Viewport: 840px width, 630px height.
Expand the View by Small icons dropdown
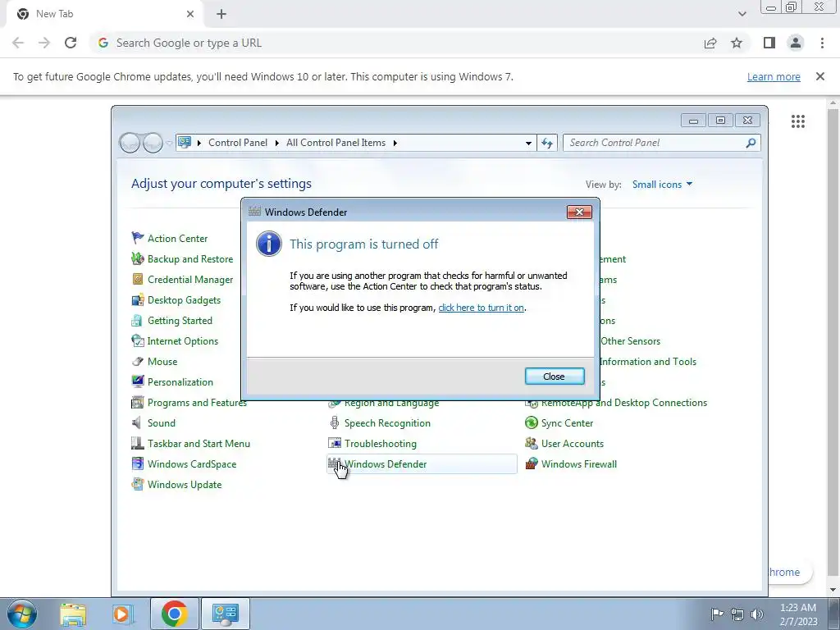coord(662,185)
